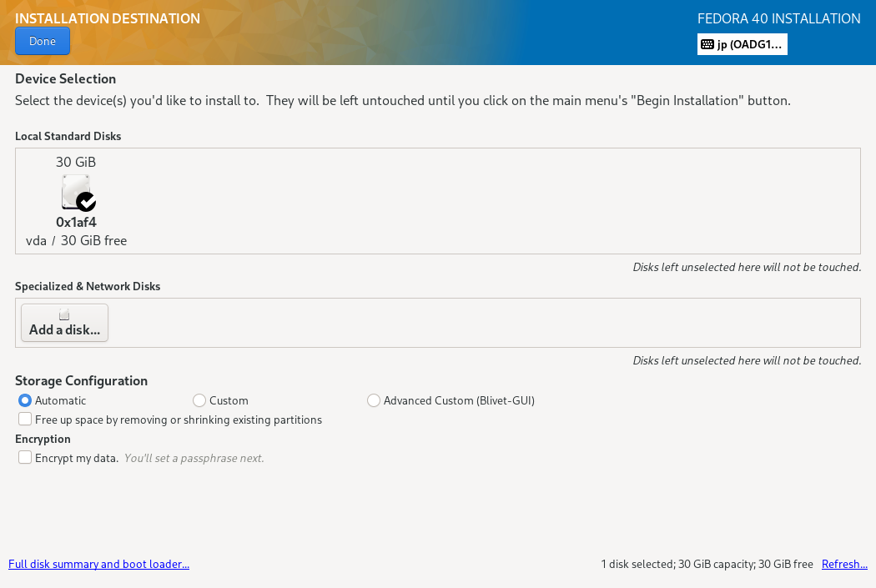
Task: Click the Add a disk button
Action: coord(65,323)
